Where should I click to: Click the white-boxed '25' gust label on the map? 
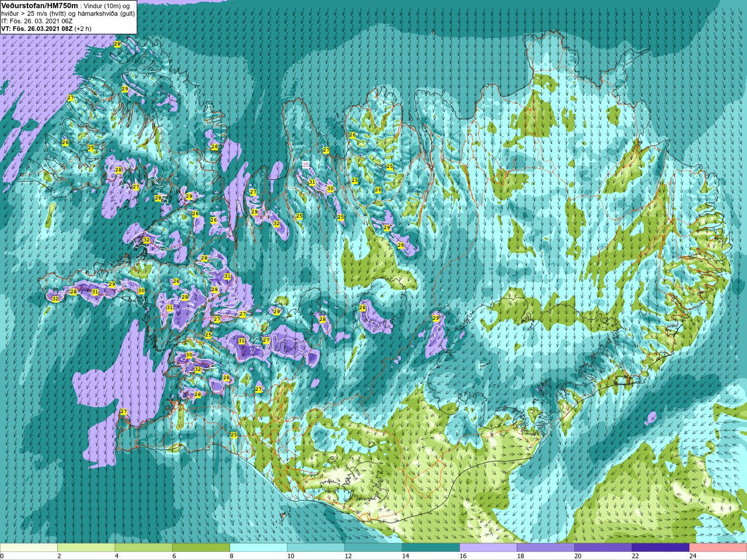pyautogui.click(x=306, y=165)
